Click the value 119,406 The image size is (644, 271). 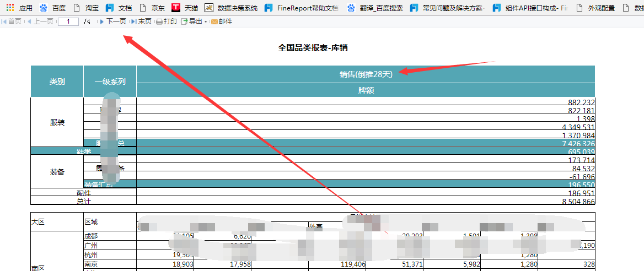point(353,264)
